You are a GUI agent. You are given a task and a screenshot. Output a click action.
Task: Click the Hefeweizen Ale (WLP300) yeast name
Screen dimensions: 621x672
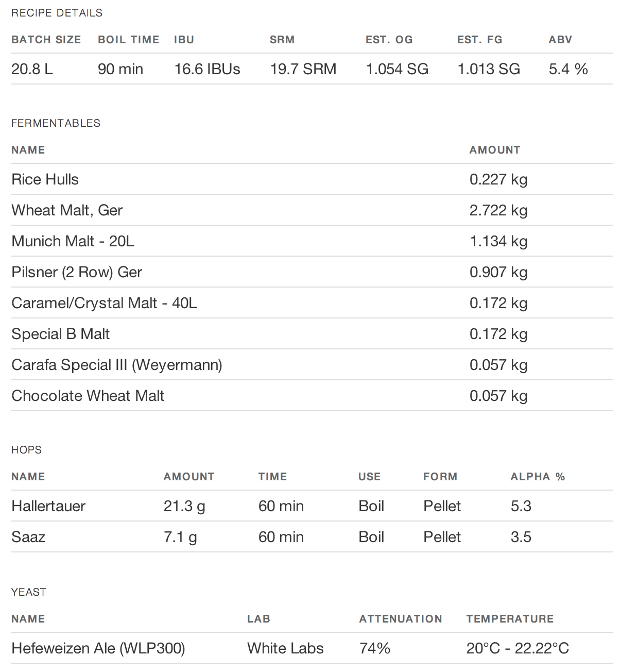(98, 648)
